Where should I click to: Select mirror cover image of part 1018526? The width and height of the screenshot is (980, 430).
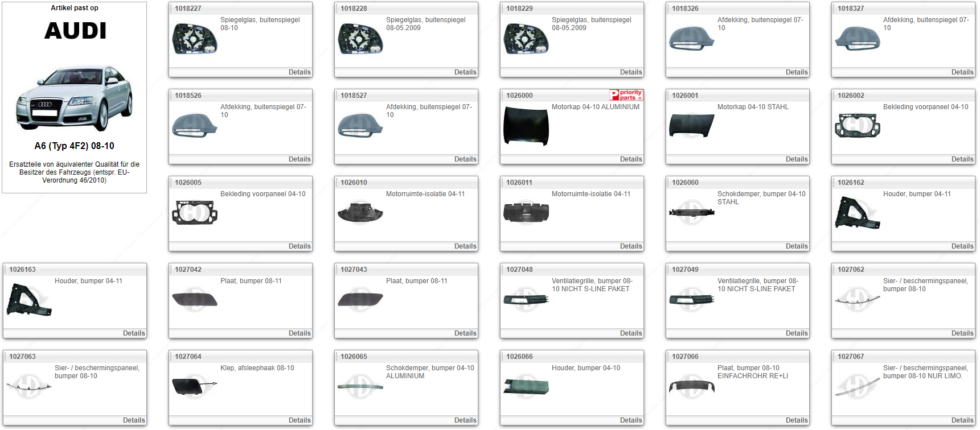tap(195, 126)
